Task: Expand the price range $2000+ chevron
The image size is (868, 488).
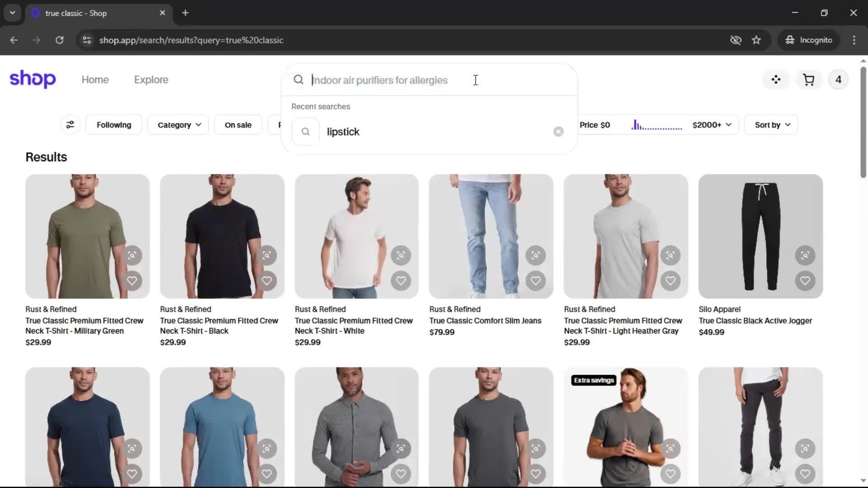Action: pos(729,125)
